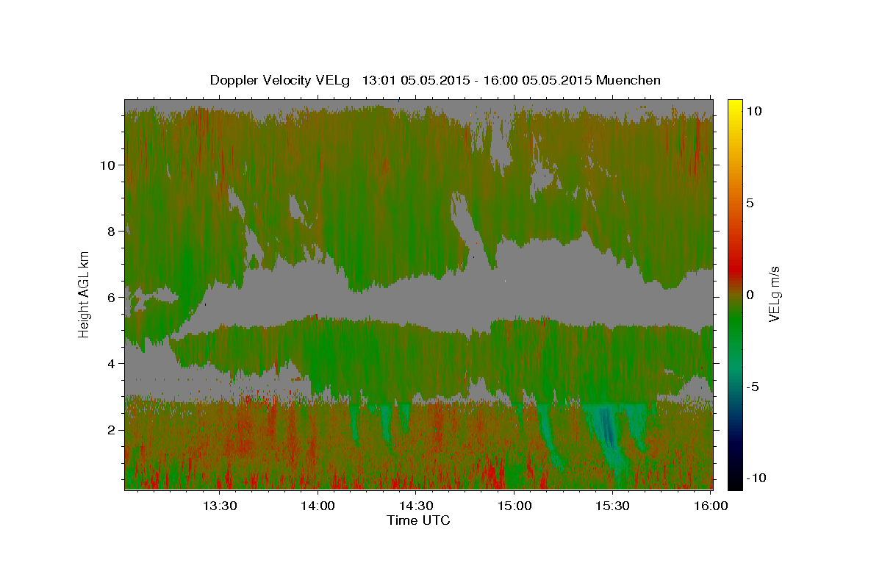Click the start time '13:01 05.05.2015' in title
The width and height of the screenshot is (882, 588).
point(416,80)
